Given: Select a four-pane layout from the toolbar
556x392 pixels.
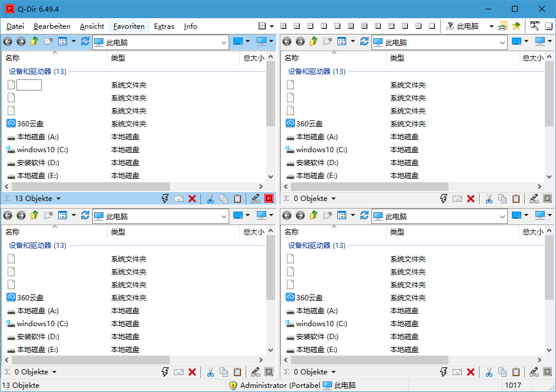Looking at the screenshot, I should click(x=283, y=26).
